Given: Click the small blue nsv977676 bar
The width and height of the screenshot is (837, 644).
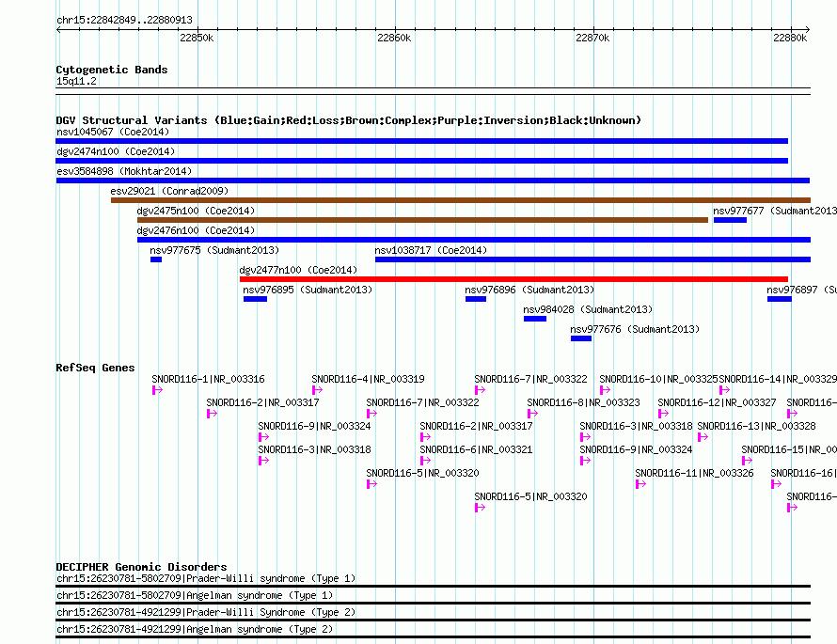Looking at the screenshot, I should [x=581, y=338].
